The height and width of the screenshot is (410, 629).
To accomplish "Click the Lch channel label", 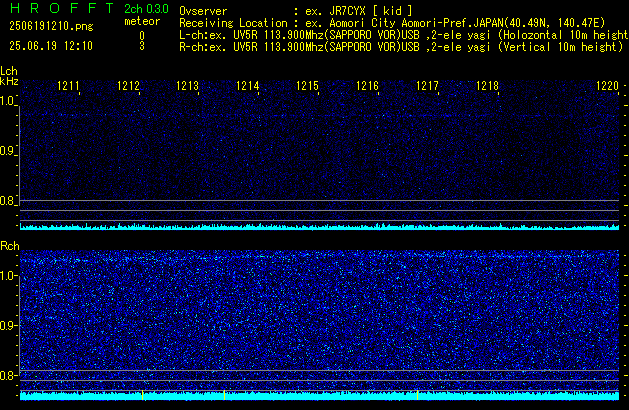I will 9,71.
